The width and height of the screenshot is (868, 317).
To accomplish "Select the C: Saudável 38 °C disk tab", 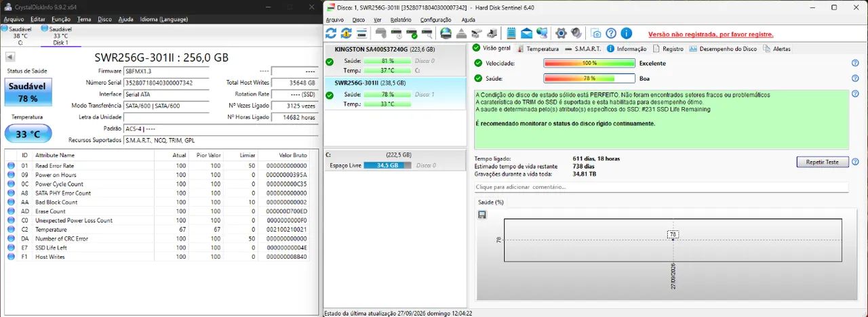I will (20, 35).
